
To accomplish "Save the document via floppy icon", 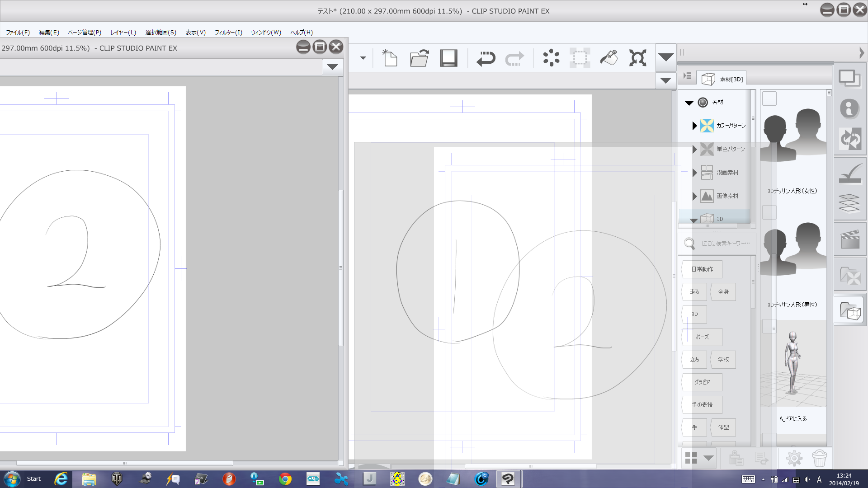I will point(448,58).
